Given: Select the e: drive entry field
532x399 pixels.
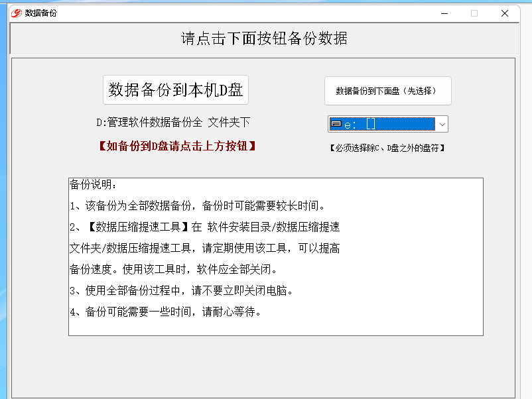Looking at the screenshot, I should pyautogui.click(x=382, y=125).
